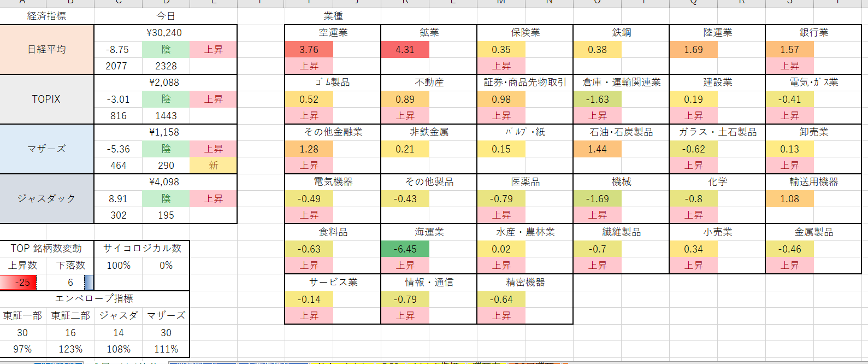Click the -0.64 value under 精密機器

point(501,300)
